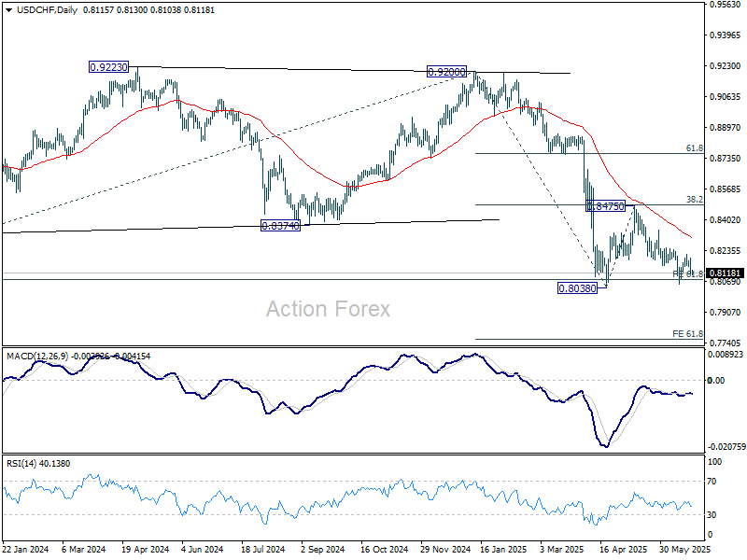Click the 3 Mar 2025 date label
The width and height of the screenshot is (747, 560).
coord(563,550)
